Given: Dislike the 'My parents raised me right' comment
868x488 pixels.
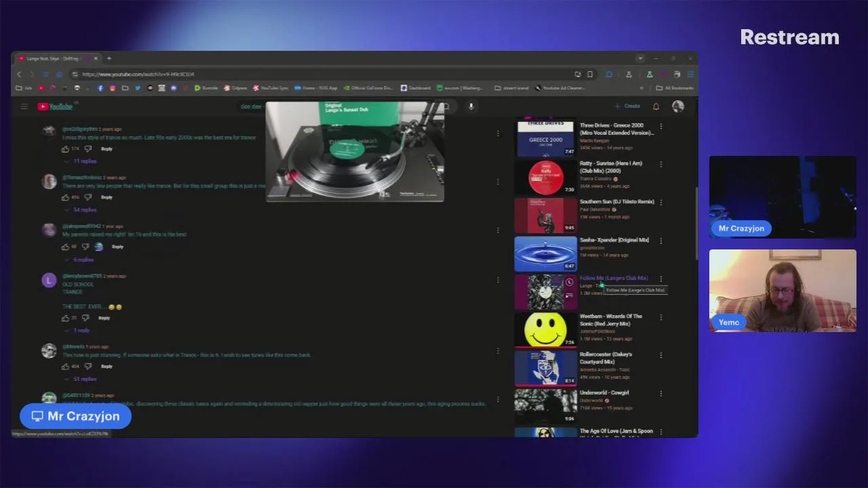Looking at the screenshot, I should click(85, 247).
